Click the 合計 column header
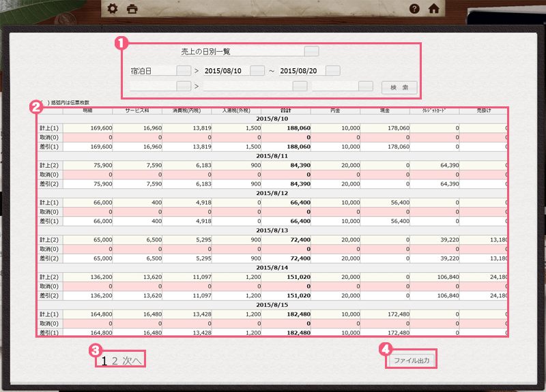Screen dimensions: 546x392 click(285, 110)
